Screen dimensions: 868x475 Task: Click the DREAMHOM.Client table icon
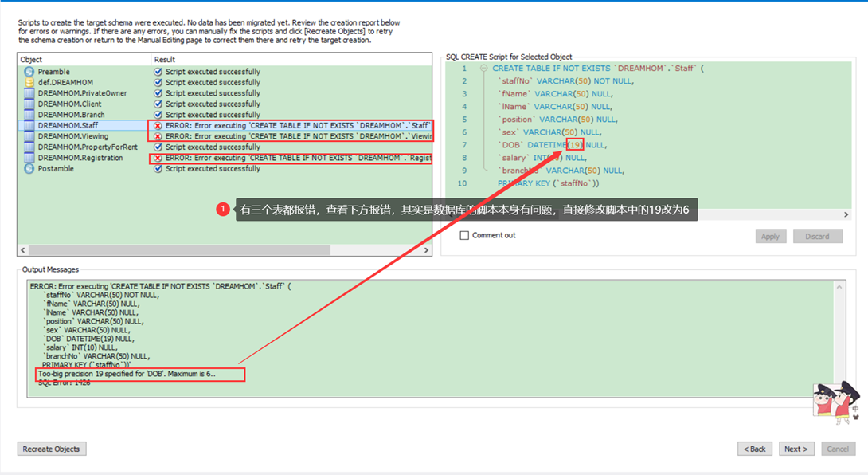click(27, 104)
